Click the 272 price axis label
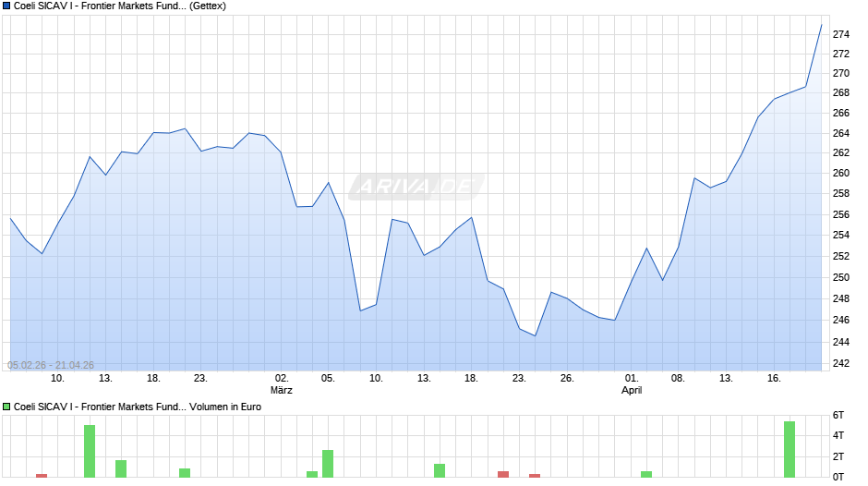868x486 pixels. click(841, 54)
